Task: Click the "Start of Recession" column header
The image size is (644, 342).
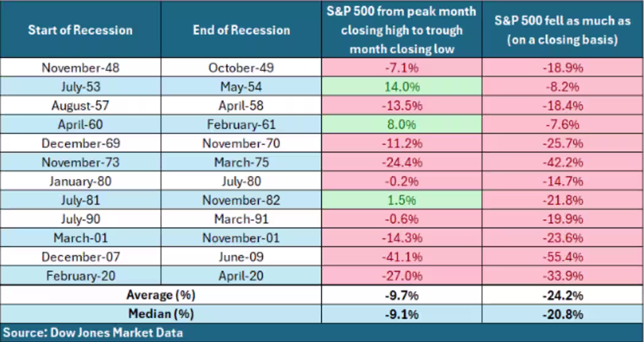Action: coord(80,30)
